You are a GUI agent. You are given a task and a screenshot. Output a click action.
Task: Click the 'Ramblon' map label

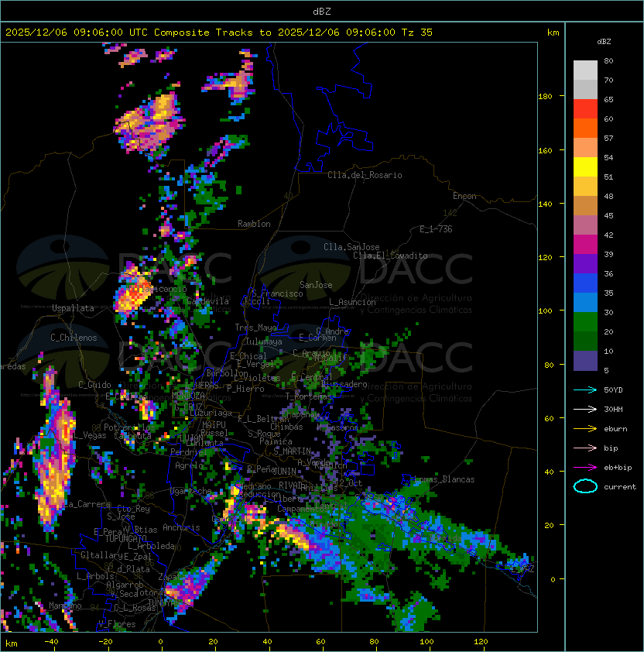(254, 224)
